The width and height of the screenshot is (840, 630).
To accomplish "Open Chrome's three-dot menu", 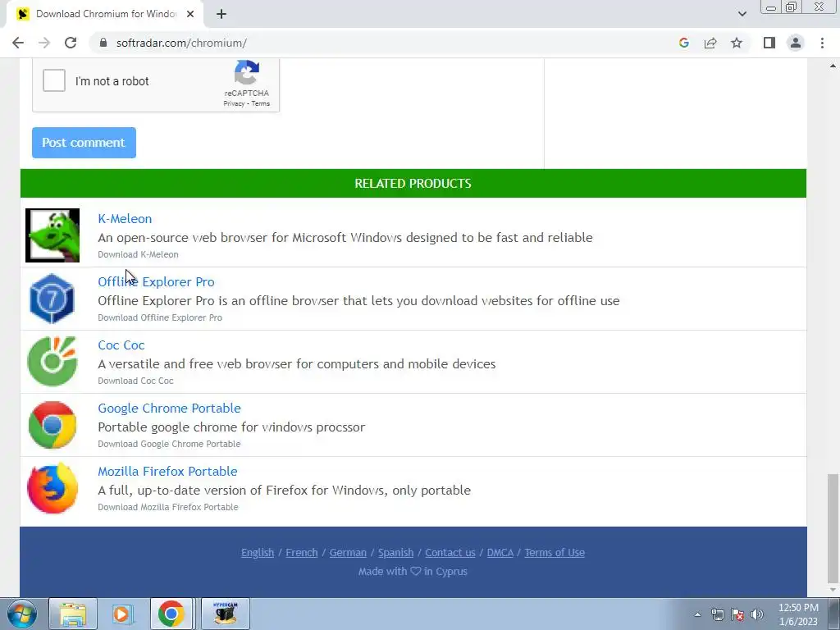I will click(822, 43).
